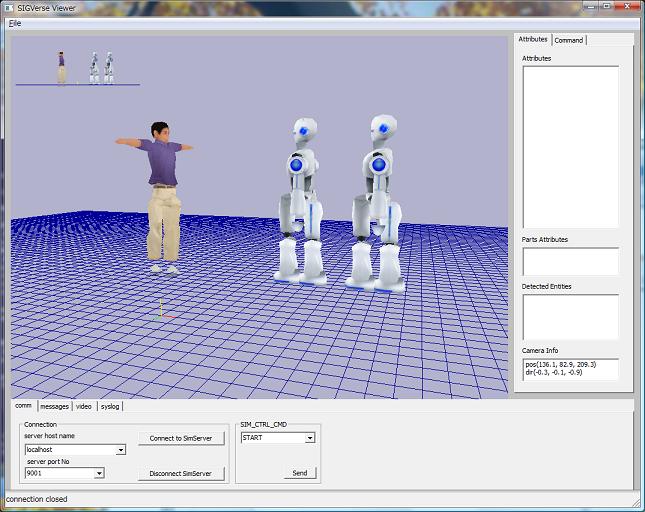Click the SIGVerse Viewer title bar icon
The image size is (645, 512).
[9, 7]
